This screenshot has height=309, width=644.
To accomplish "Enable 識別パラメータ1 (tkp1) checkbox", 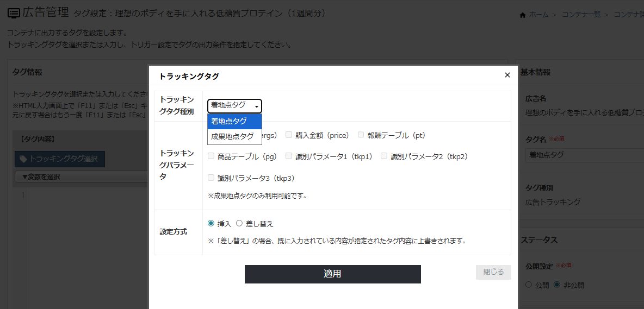I will pos(289,156).
